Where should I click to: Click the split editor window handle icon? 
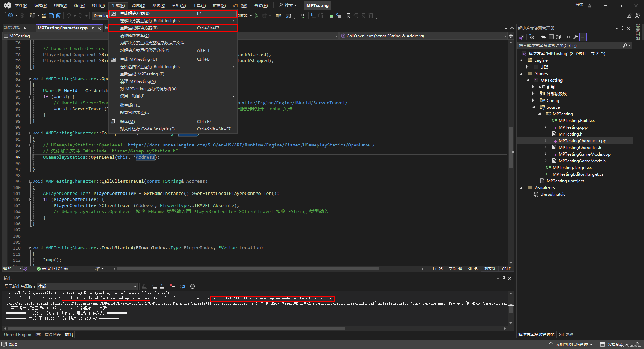(511, 36)
